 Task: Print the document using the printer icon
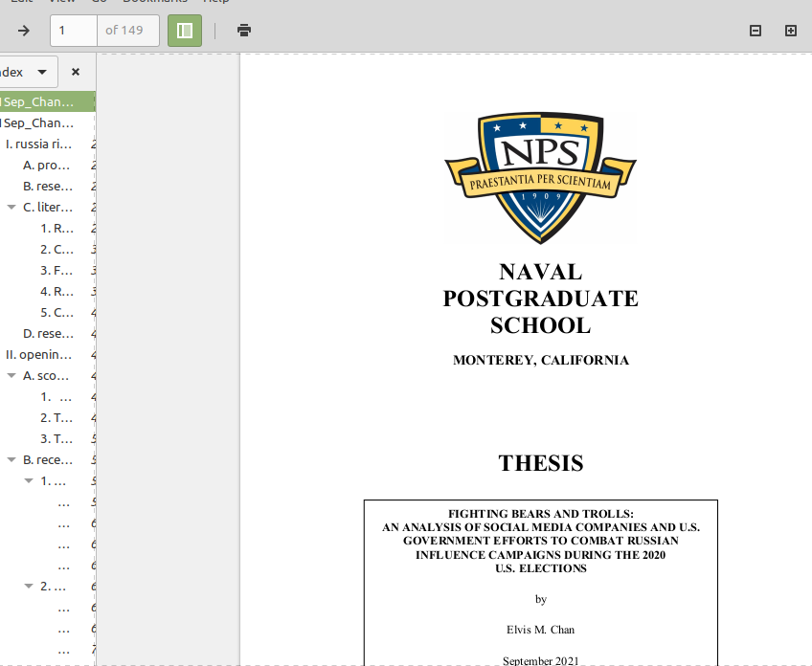point(244,31)
